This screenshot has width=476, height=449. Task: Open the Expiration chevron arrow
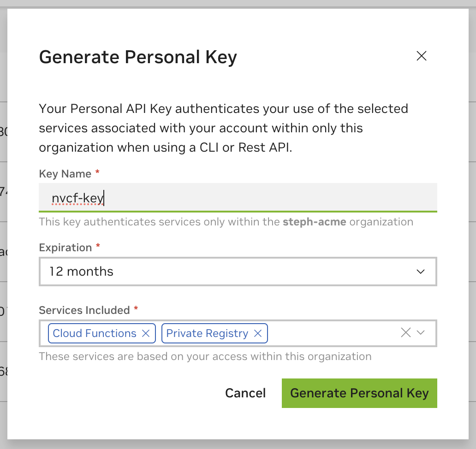[x=421, y=272]
